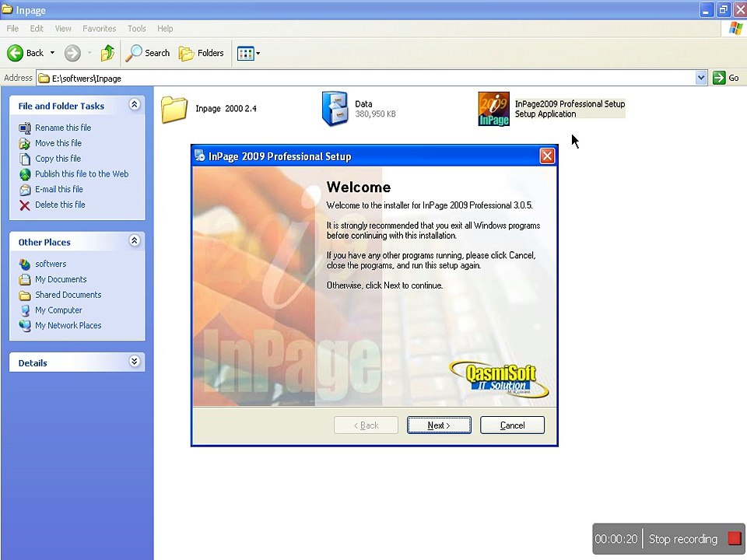The image size is (747, 560).
Task: Open the Search pane
Action: pyautogui.click(x=147, y=53)
